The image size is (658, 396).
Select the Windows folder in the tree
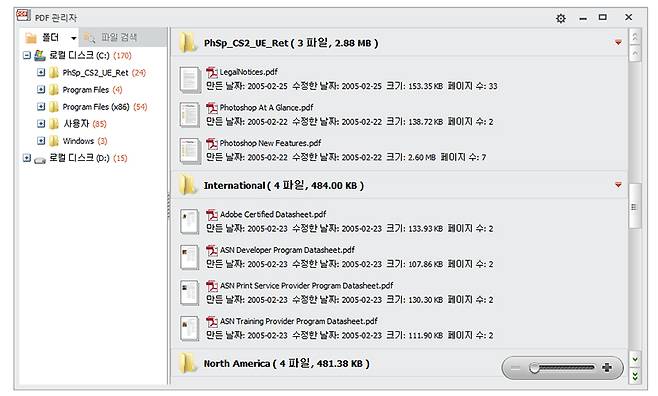coord(85,141)
